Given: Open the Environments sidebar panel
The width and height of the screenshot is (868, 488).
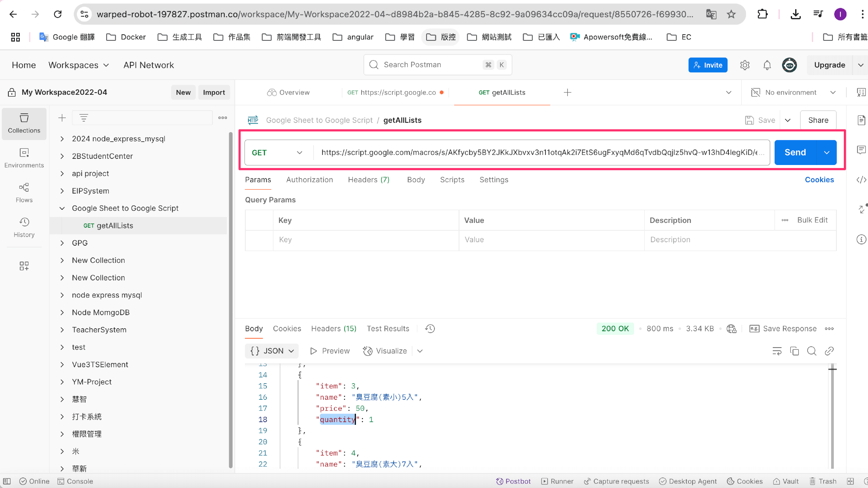Looking at the screenshot, I should (x=24, y=158).
